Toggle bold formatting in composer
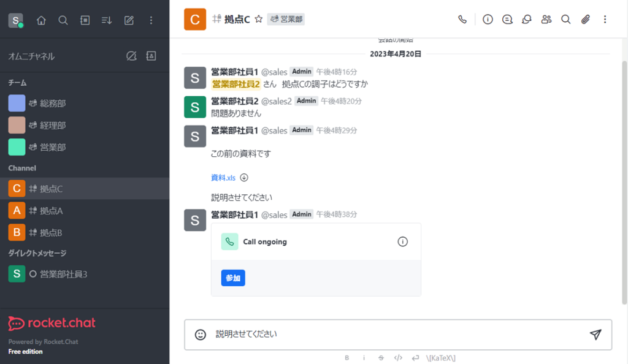This screenshot has height=364, width=628. pos(347,357)
